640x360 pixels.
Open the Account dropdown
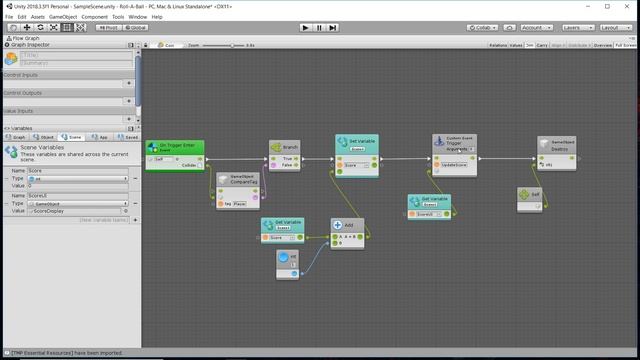[x=536, y=28]
